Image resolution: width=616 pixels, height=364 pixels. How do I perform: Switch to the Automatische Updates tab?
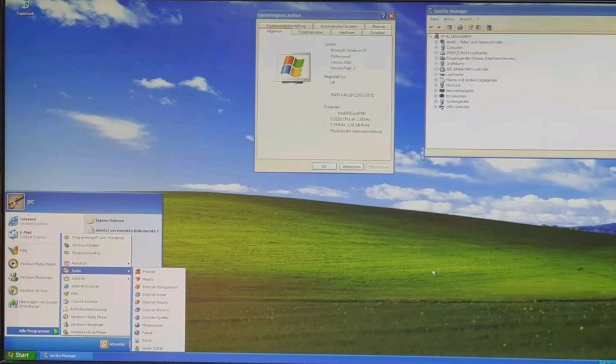[x=339, y=26]
